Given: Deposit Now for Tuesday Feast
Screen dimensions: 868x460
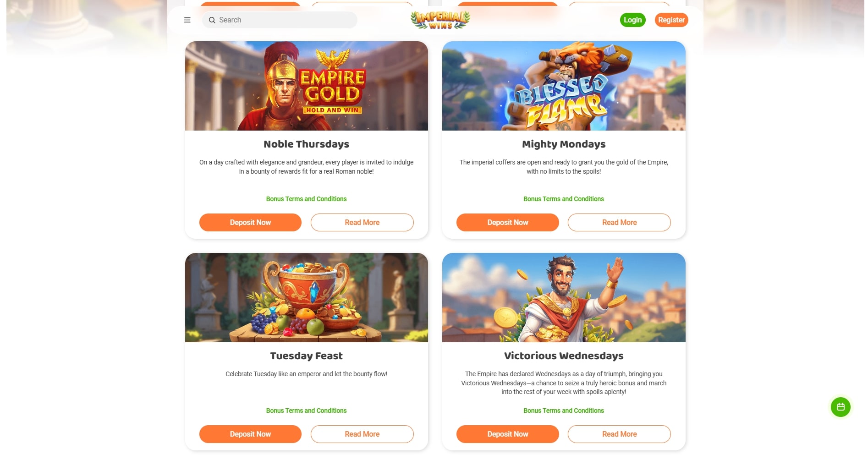Looking at the screenshot, I should pos(250,434).
